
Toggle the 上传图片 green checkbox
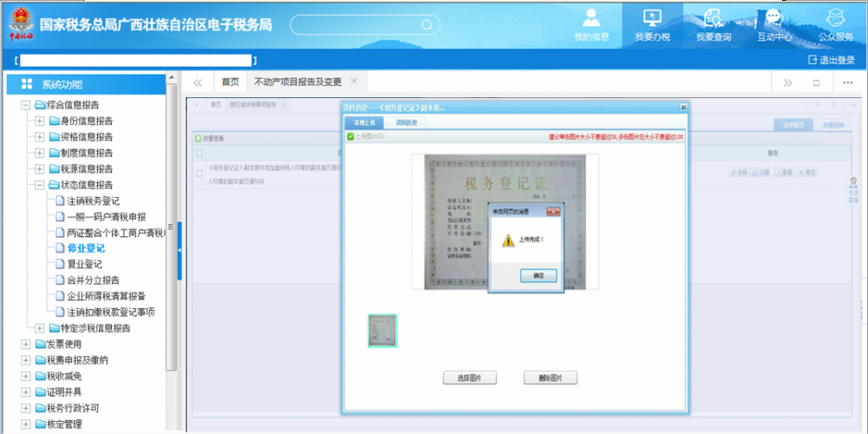[350, 137]
